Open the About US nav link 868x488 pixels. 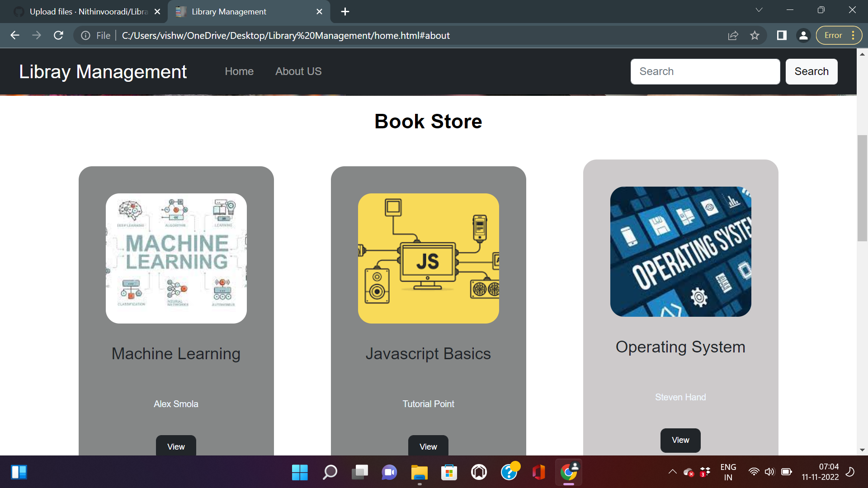[x=298, y=71]
